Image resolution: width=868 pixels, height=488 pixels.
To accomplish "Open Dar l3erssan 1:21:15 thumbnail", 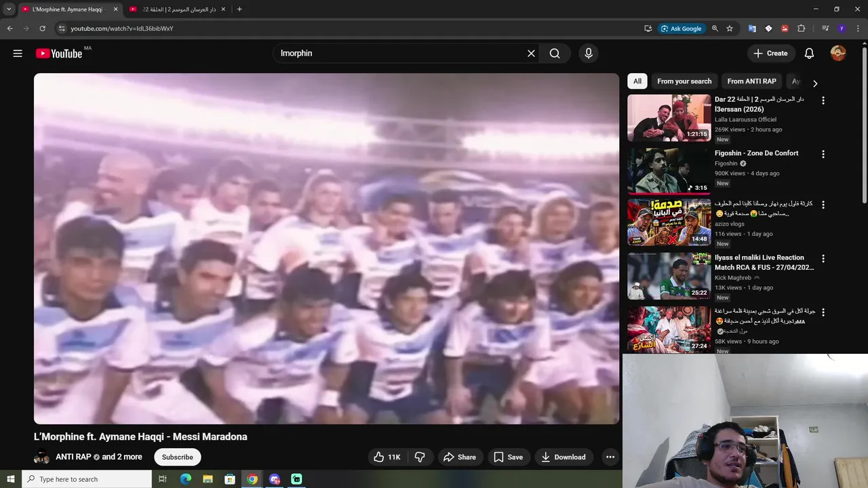I will point(669,118).
